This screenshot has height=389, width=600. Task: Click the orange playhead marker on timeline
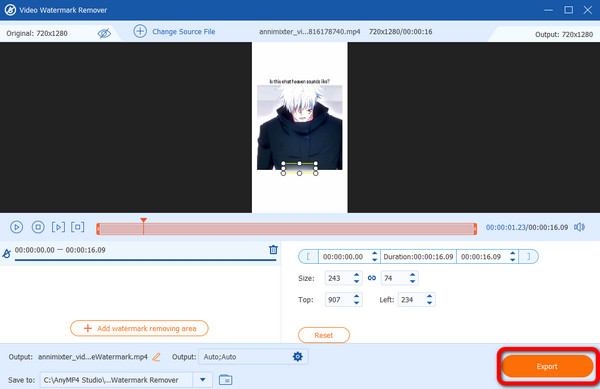(x=143, y=221)
